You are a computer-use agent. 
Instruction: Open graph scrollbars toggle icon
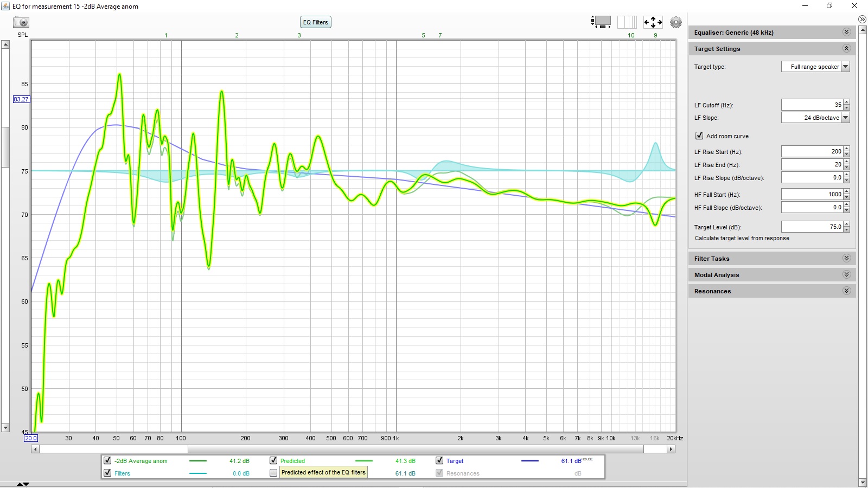(x=601, y=22)
